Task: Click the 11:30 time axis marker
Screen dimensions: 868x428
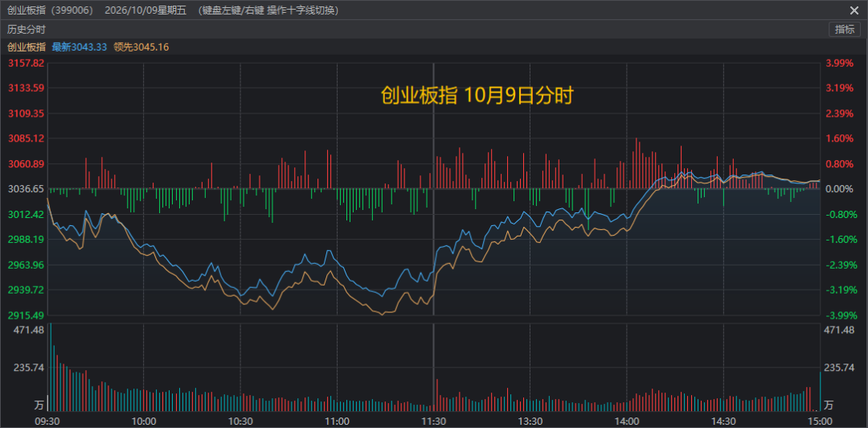Action: (433, 421)
